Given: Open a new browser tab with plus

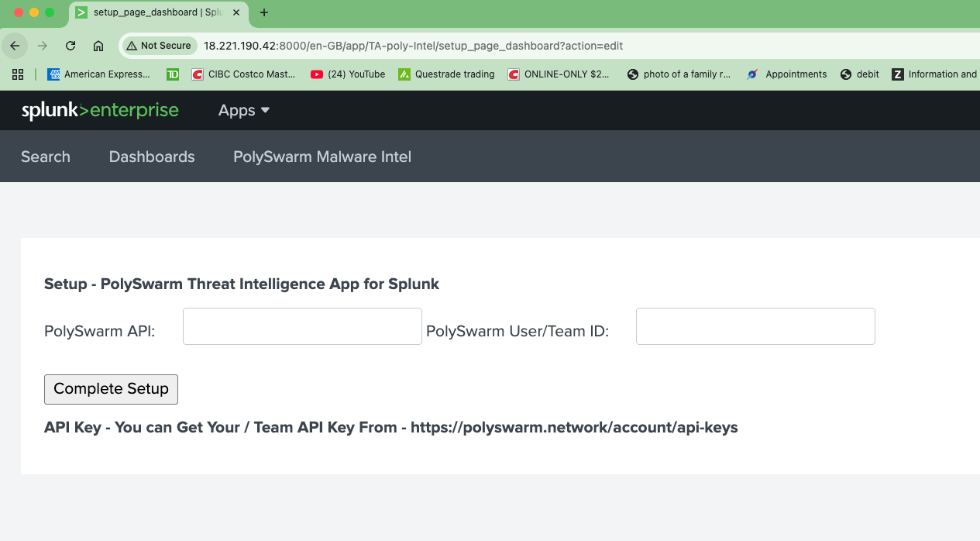Looking at the screenshot, I should pos(264,12).
